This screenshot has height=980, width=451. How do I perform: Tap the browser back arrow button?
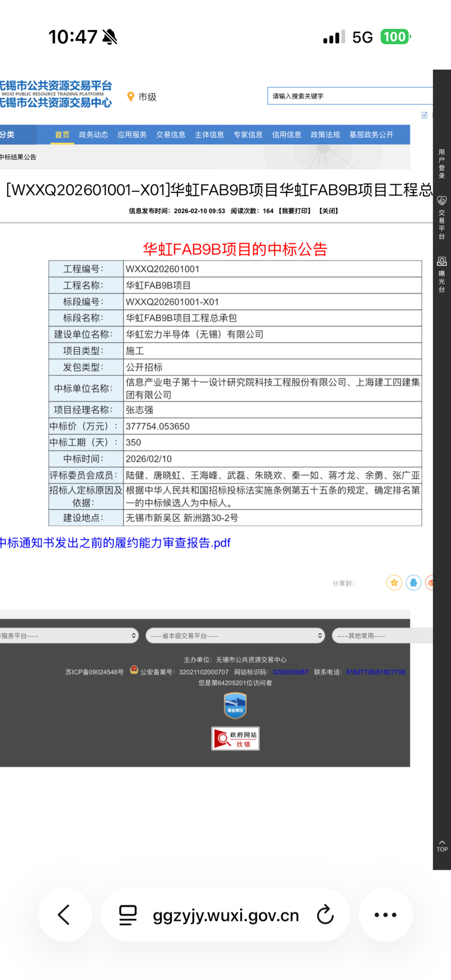65,914
